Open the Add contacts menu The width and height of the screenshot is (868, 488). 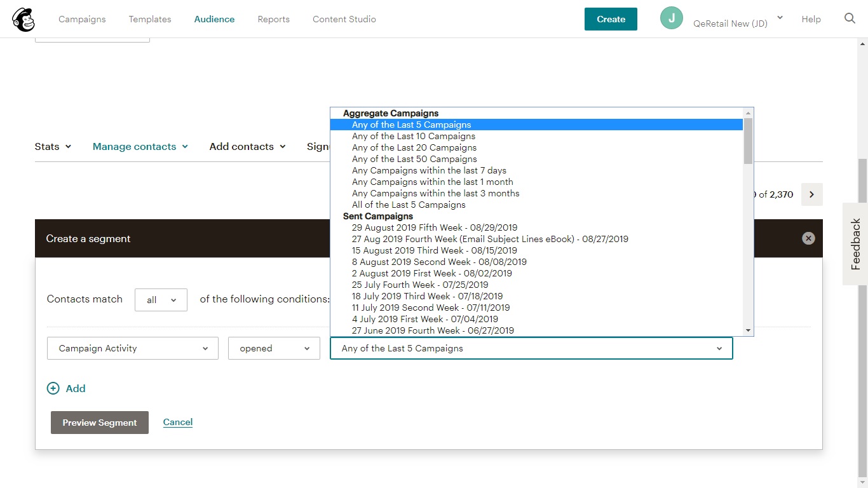(247, 147)
